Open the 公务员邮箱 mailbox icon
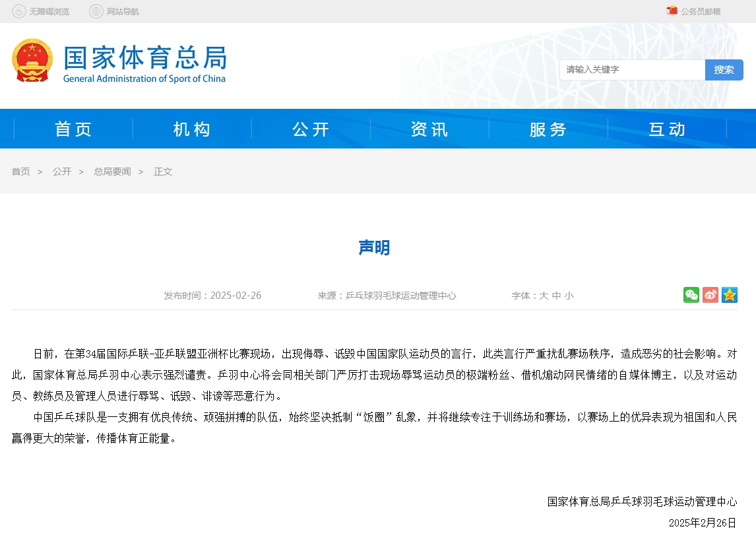756x543 pixels. [x=672, y=11]
